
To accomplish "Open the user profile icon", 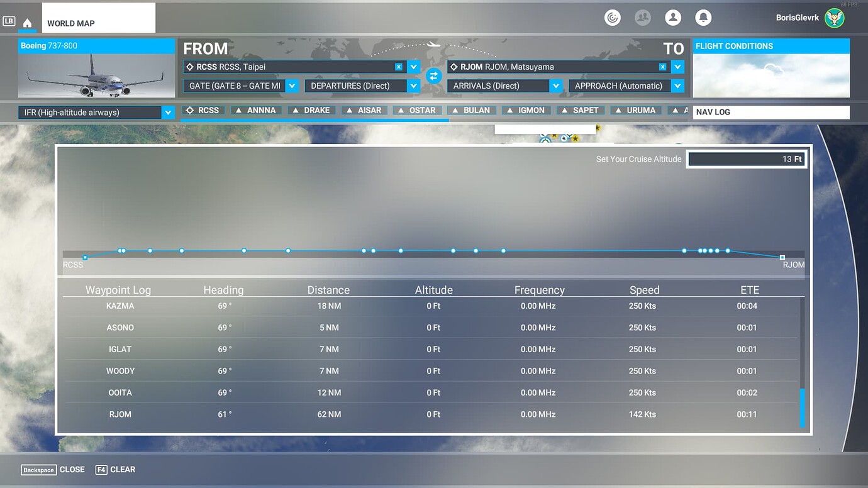I will point(673,18).
